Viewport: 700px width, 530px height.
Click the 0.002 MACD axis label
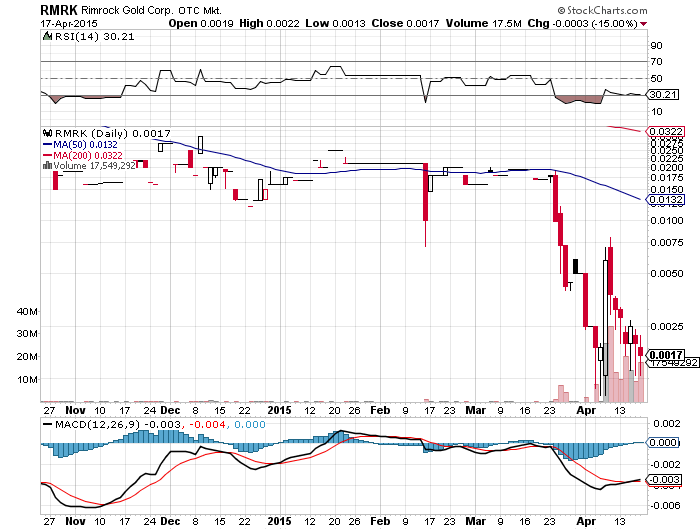[667, 423]
